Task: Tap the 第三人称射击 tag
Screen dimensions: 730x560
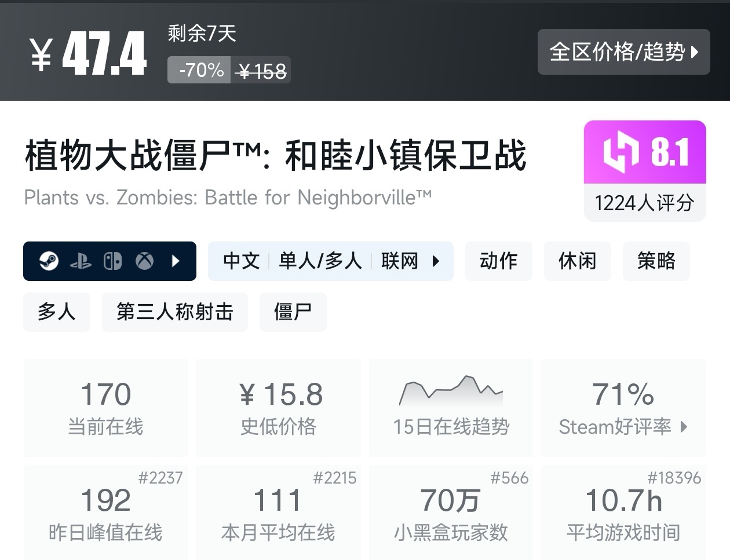Action: [174, 312]
